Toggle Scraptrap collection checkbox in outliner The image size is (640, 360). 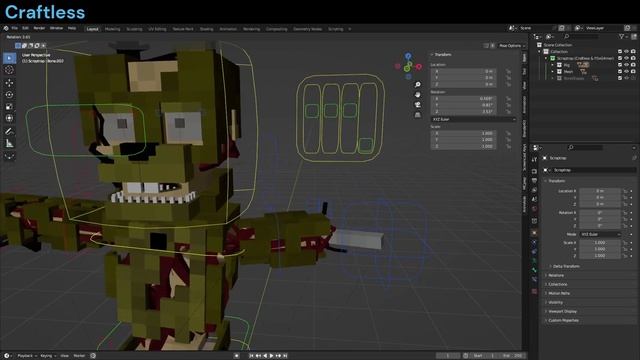click(x=620, y=58)
